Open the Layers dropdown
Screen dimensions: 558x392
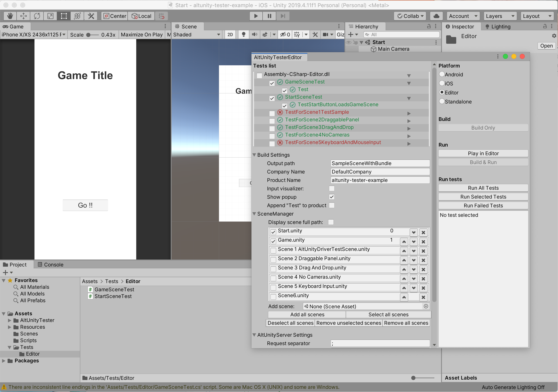500,16
